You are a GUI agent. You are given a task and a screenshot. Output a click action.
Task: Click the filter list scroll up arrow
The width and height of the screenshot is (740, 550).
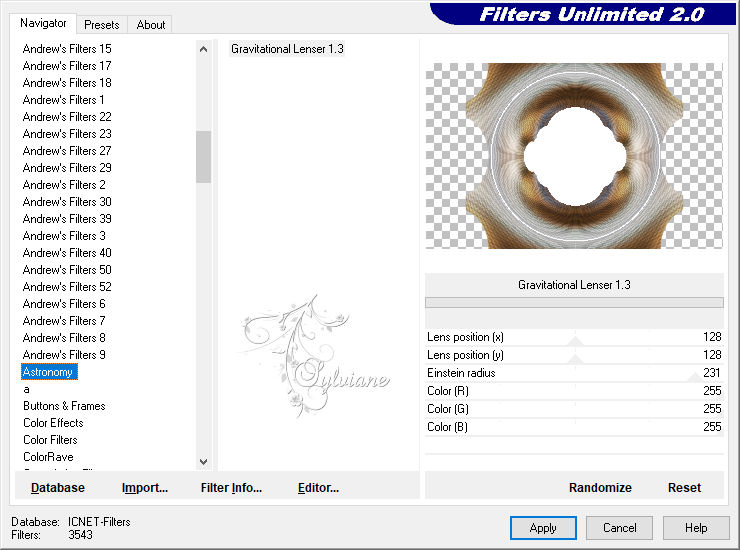(203, 49)
